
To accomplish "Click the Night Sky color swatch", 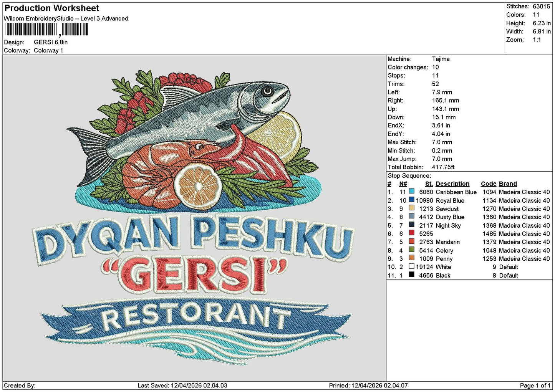I will [x=412, y=225].
